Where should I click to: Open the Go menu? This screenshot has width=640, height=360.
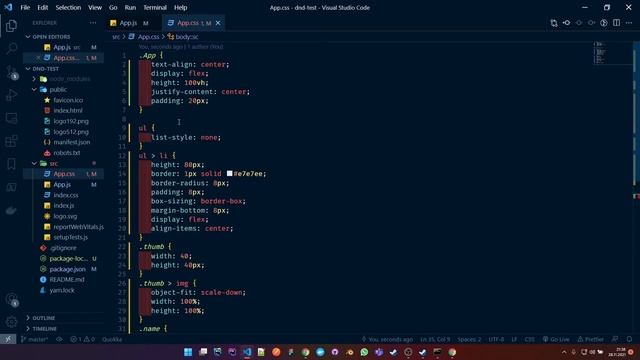click(x=113, y=7)
